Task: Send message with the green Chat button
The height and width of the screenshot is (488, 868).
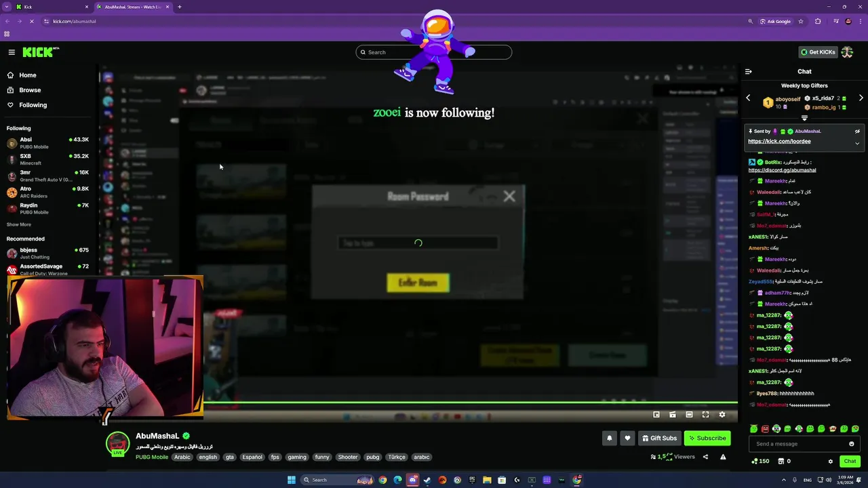Action: point(850,462)
